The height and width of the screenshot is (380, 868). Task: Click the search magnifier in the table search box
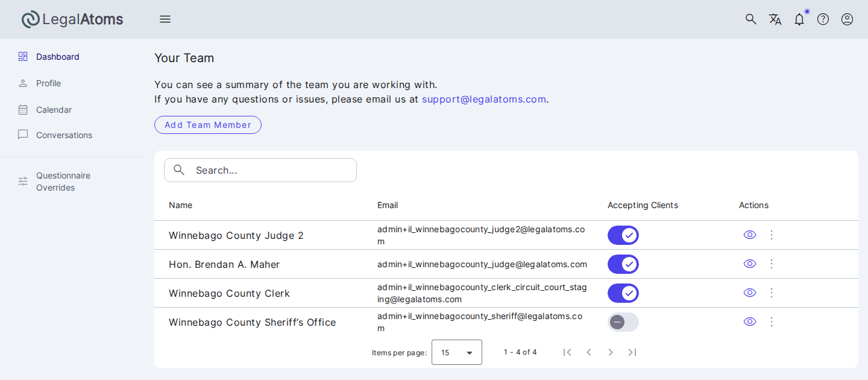179,170
